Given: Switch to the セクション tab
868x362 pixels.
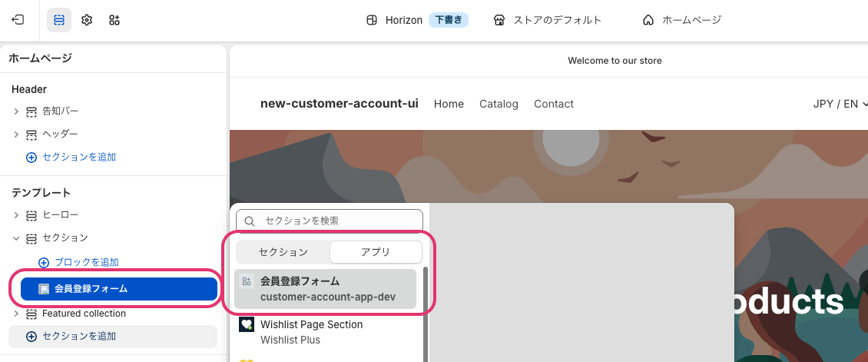Looking at the screenshot, I should pyautogui.click(x=283, y=252).
